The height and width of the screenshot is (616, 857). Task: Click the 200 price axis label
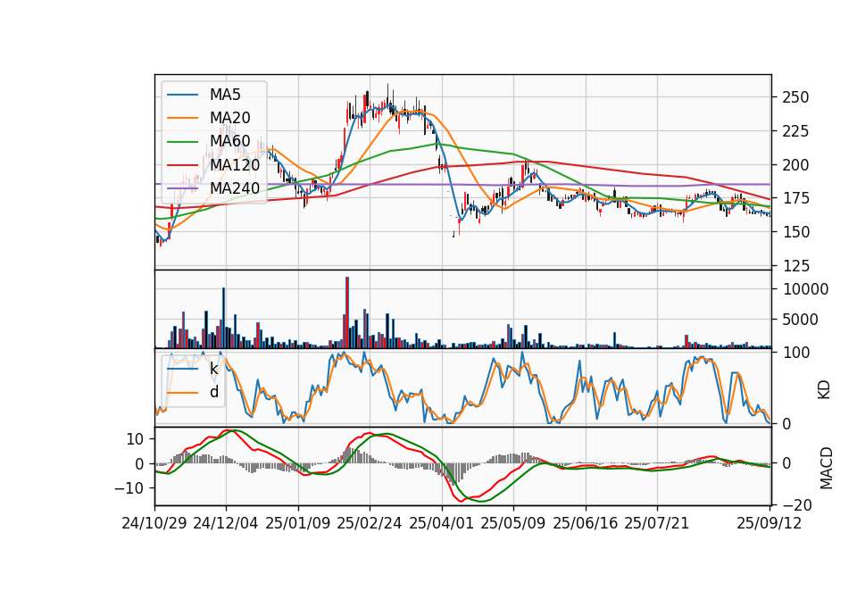[x=795, y=164]
